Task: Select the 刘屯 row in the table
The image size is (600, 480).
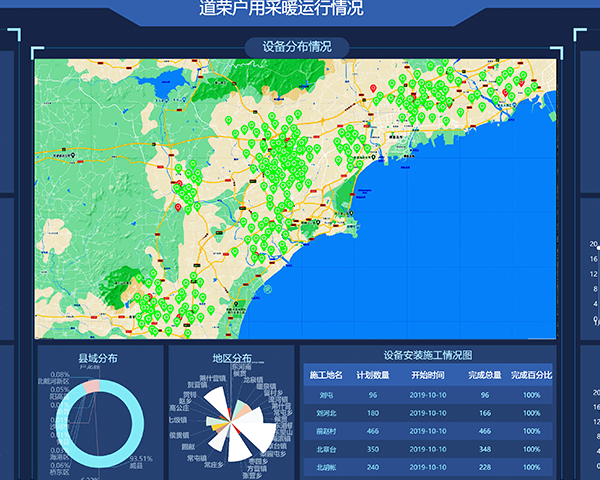Action: click(427, 395)
